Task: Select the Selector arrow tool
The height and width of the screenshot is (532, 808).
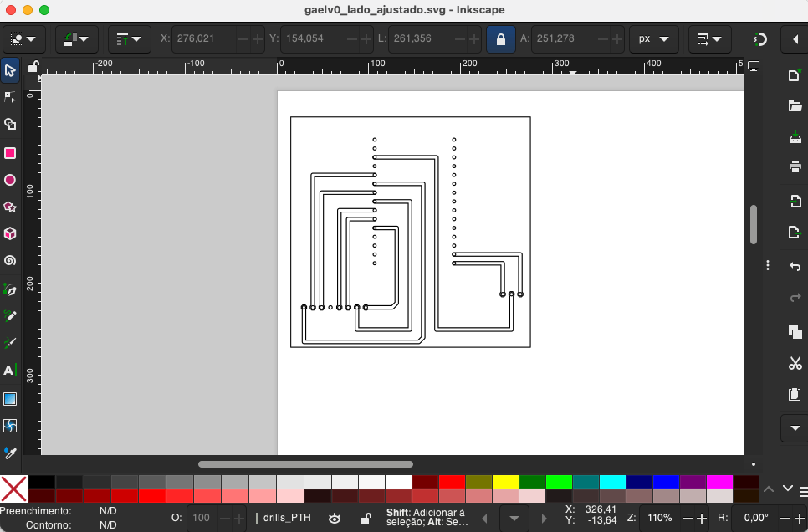Action: pos(10,70)
